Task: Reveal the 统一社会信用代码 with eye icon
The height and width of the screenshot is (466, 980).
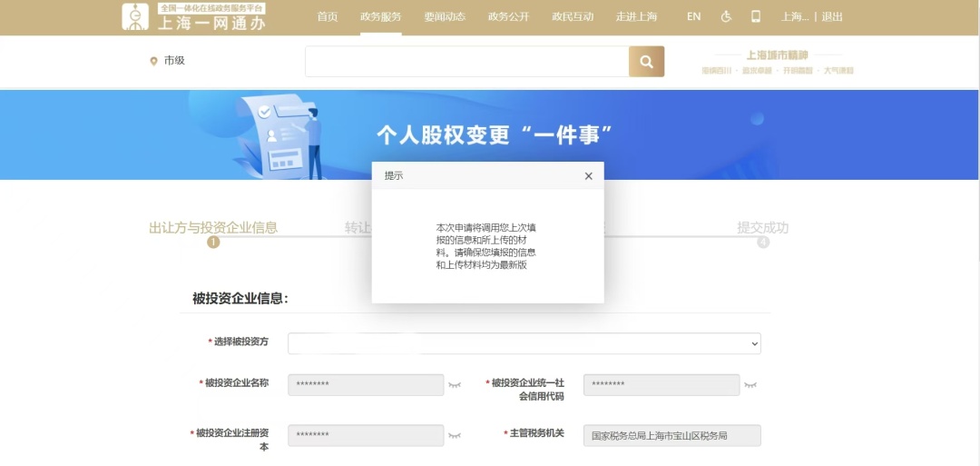Action: pyautogui.click(x=750, y=384)
